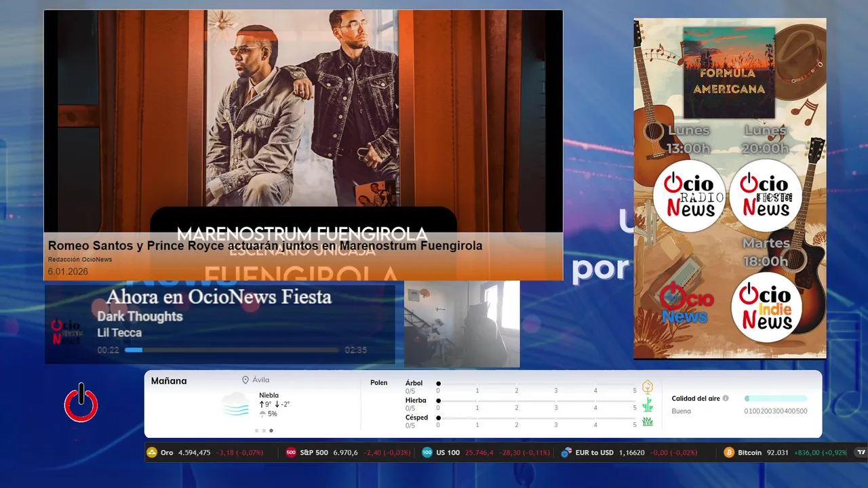
Task: Click the Mañana forecast heading
Action: click(169, 381)
